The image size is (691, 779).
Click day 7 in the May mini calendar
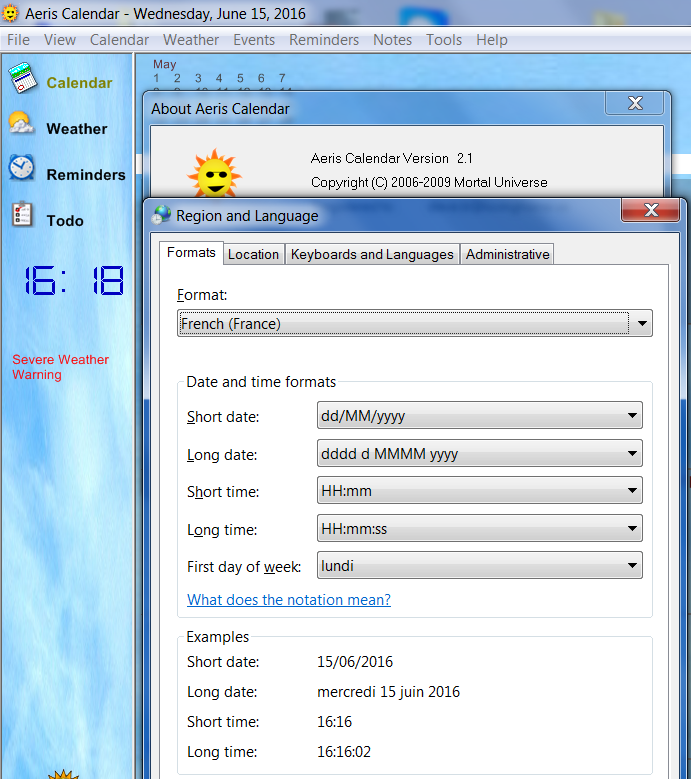click(282, 78)
